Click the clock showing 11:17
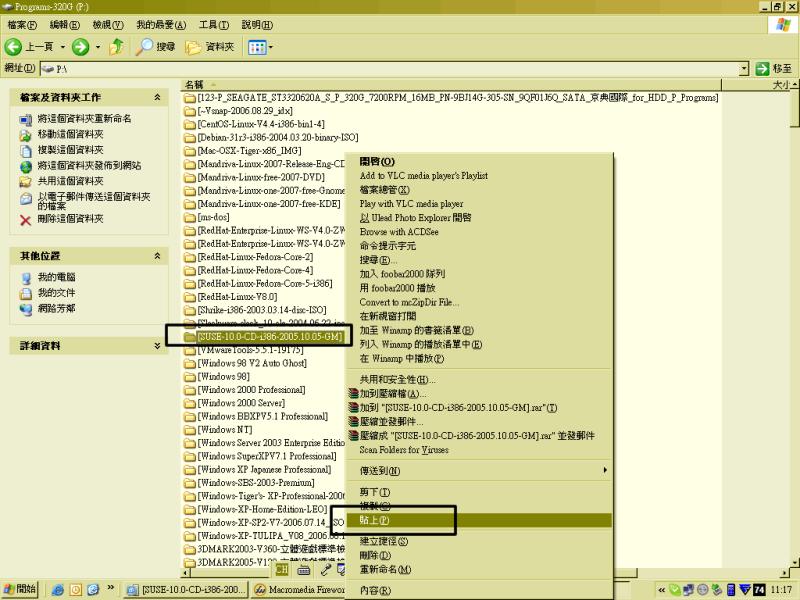The image size is (800, 600). (x=781, y=590)
